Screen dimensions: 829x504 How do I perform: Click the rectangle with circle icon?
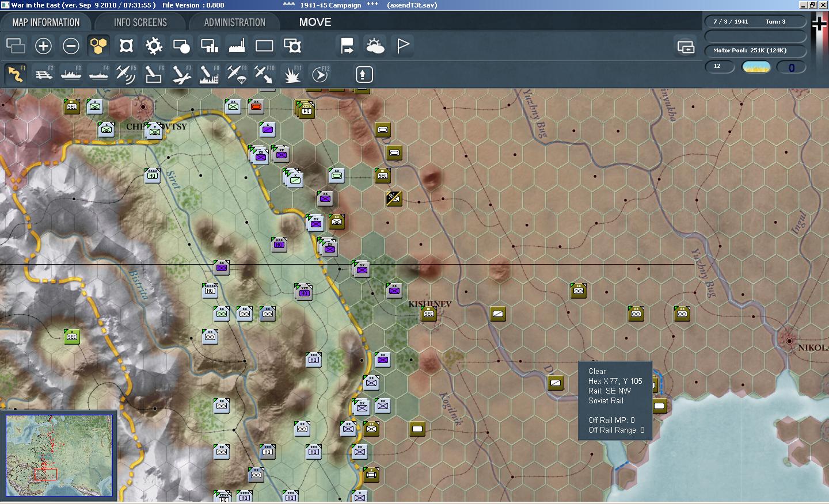(181, 46)
